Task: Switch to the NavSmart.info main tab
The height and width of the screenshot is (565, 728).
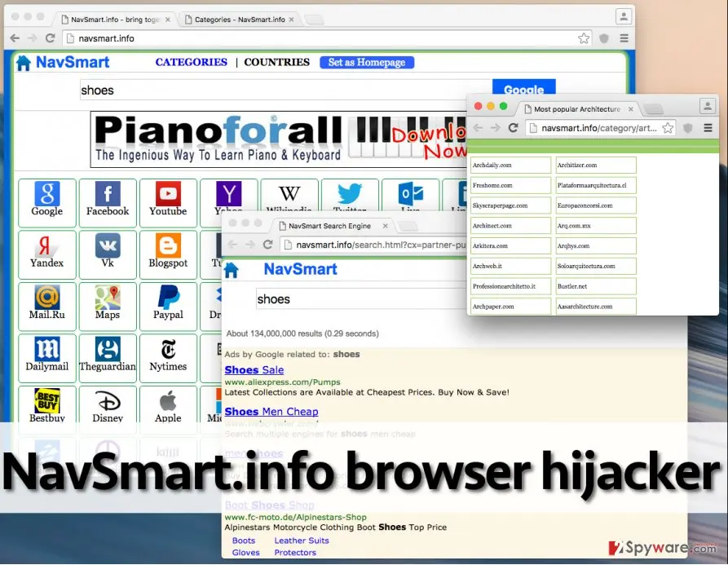Action: pos(116,20)
